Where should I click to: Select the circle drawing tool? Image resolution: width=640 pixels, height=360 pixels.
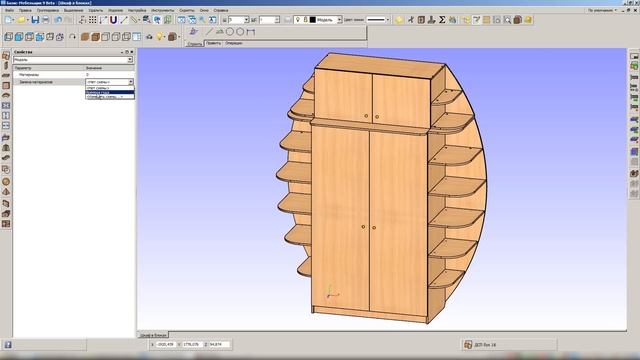(x=230, y=31)
